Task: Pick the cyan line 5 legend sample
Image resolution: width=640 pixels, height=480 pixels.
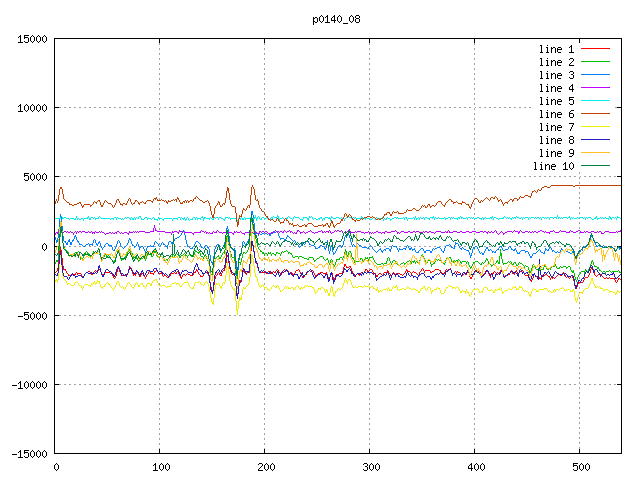Action: 595,101
